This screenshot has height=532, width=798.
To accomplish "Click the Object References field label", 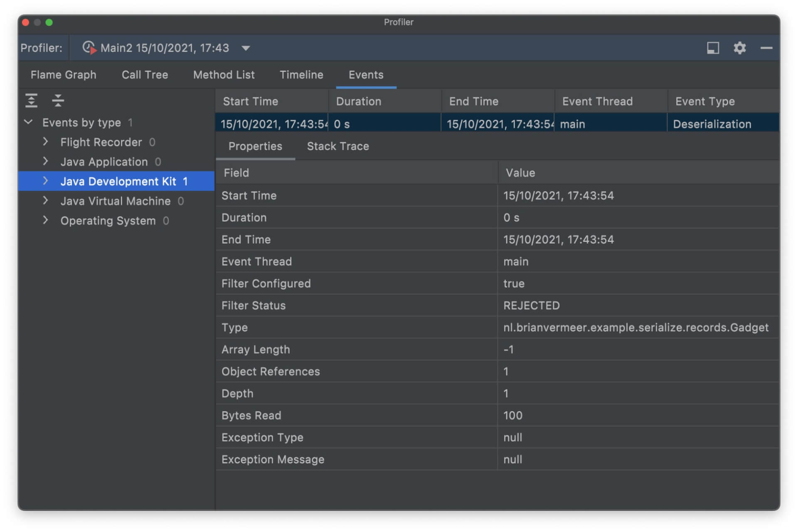I will click(x=271, y=372).
